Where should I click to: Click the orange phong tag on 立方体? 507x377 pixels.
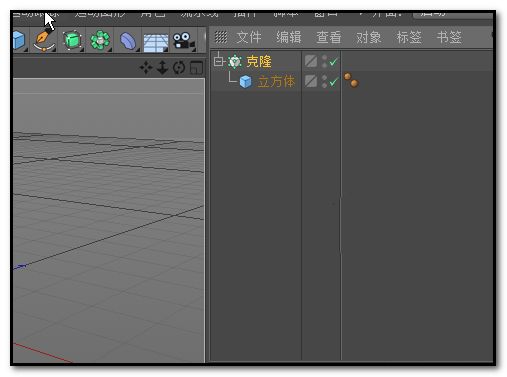click(351, 80)
